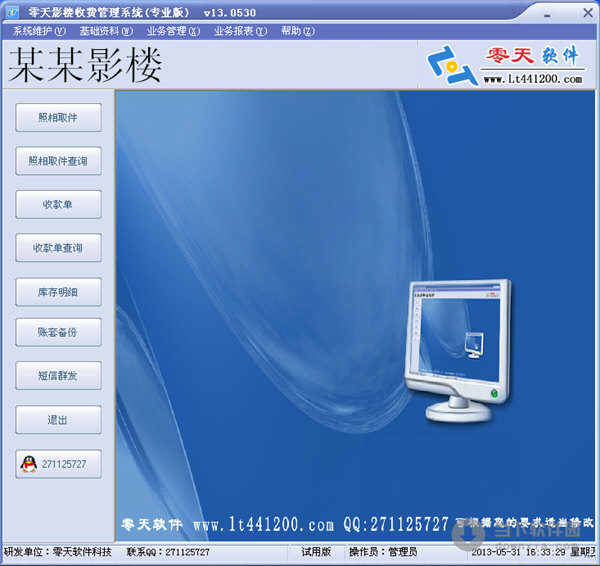Start 账套备份 account backup
600x566 pixels.
pyautogui.click(x=58, y=333)
